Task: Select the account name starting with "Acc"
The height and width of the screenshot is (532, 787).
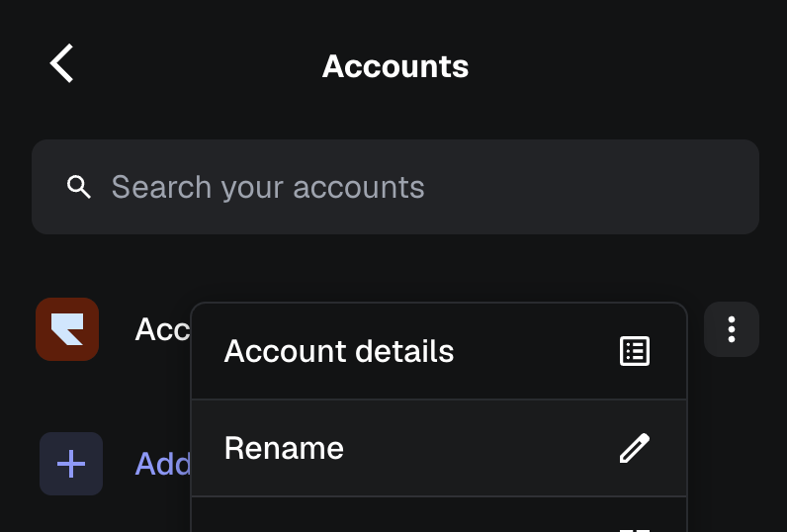Action: (x=162, y=329)
